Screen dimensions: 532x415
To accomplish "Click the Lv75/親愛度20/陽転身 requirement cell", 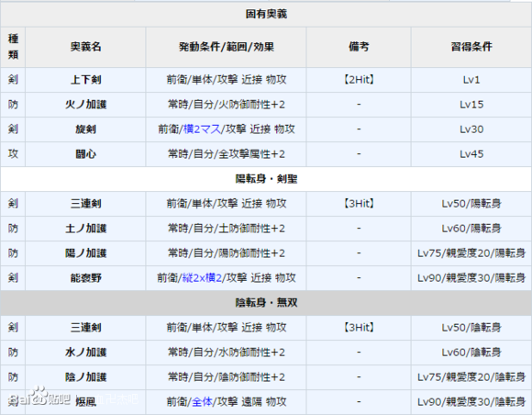I will pyautogui.click(x=471, y=253).
